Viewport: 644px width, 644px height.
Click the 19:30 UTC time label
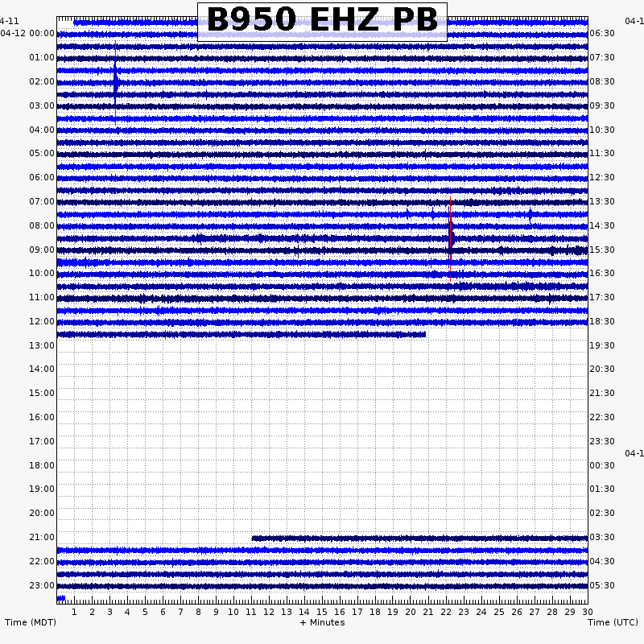click(x=602, y=346)
